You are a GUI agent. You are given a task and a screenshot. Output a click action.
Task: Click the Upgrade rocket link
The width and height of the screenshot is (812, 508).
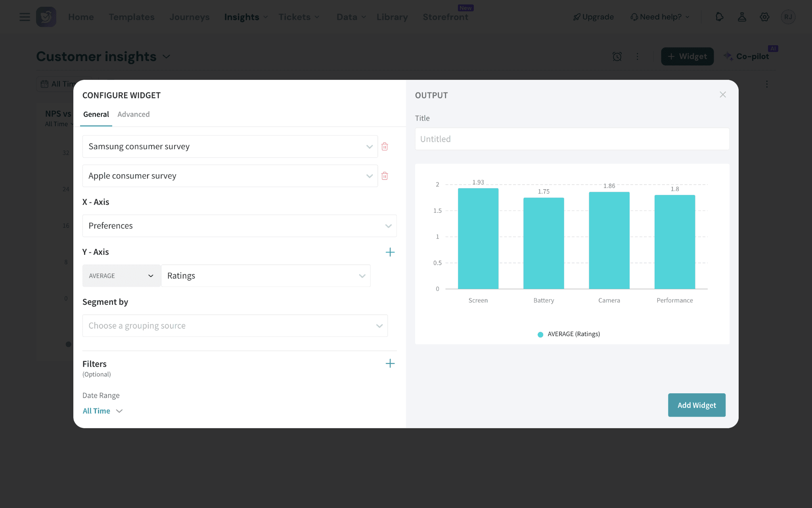tap(594, 17)
